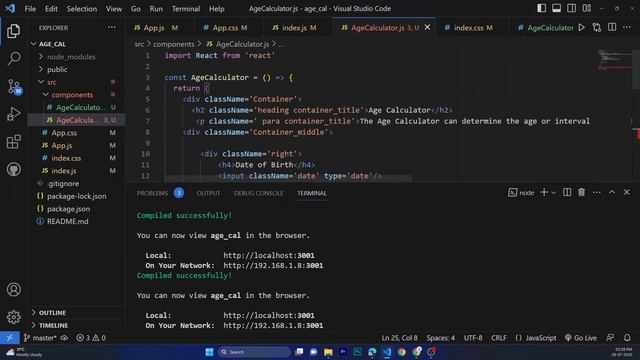This screenshot has height=360, width=640.
Task: Open editor More Actions ellipsis
Action: pyautogui.click(x=627, y=27)
